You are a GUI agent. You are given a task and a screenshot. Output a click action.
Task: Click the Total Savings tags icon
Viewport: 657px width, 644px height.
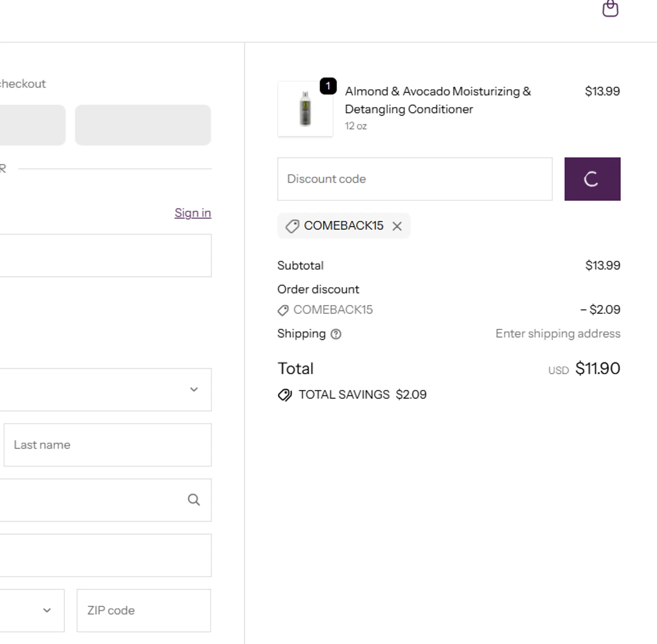[285, 395]
